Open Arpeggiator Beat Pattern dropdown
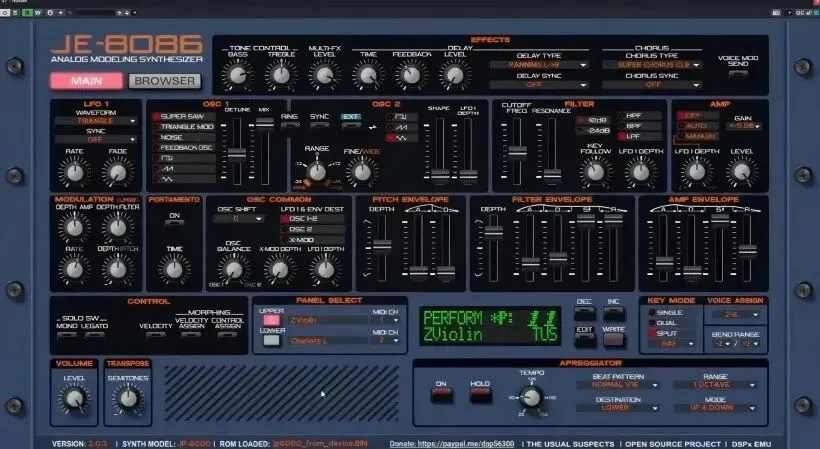Image resolution: width=820 pixels, height=449 pixels. (618, 385)
